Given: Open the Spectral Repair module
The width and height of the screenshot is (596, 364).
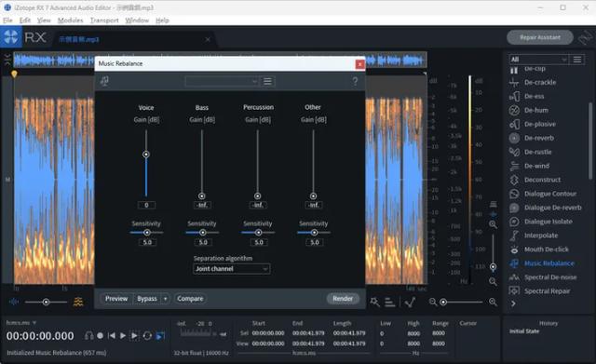Looking at the screenshot, I should tap(547, 291).
